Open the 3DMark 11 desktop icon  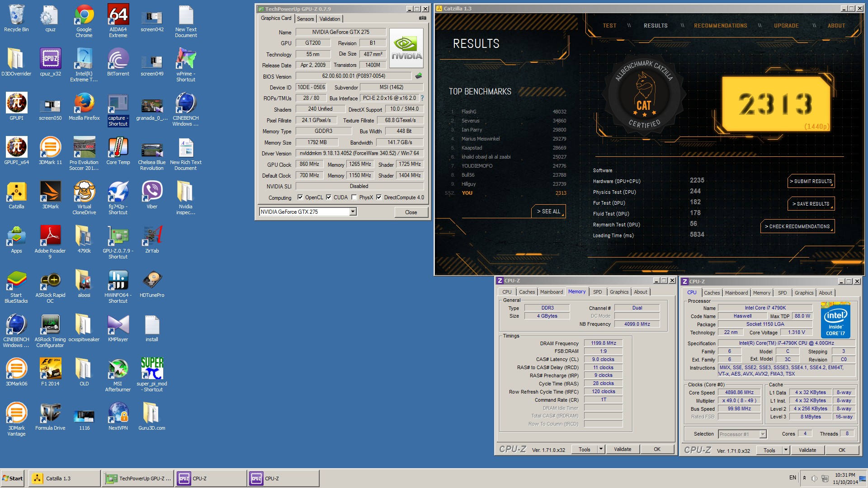[x=50, y=151]
